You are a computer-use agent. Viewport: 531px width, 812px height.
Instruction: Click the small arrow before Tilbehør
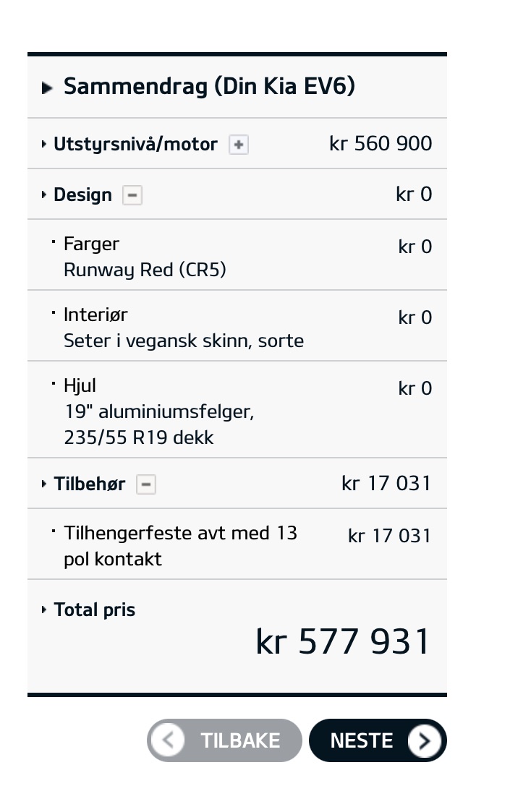tap(44, 484)
